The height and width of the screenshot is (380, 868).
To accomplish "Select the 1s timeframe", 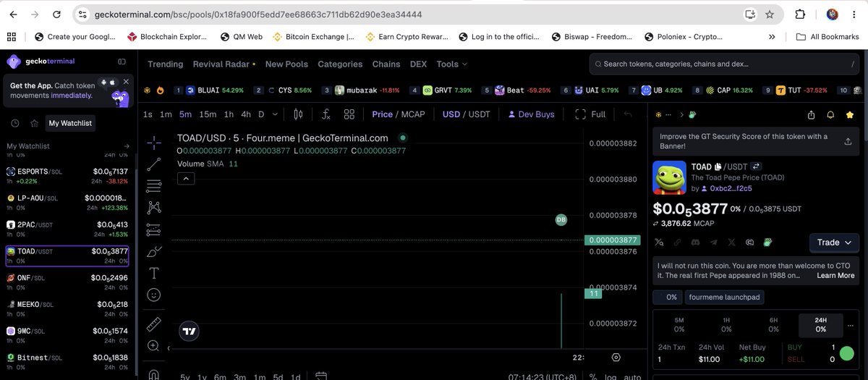I will (x=148, y=114).
